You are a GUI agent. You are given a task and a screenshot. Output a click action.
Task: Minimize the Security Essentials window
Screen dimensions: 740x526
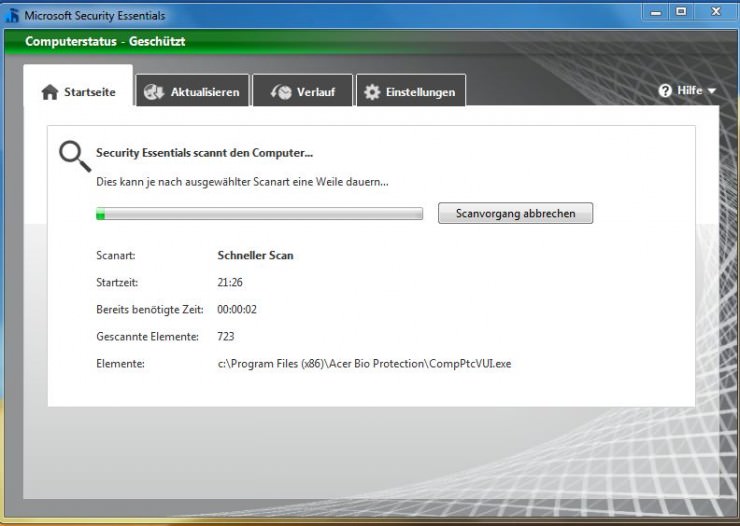(x=656, y=12)
